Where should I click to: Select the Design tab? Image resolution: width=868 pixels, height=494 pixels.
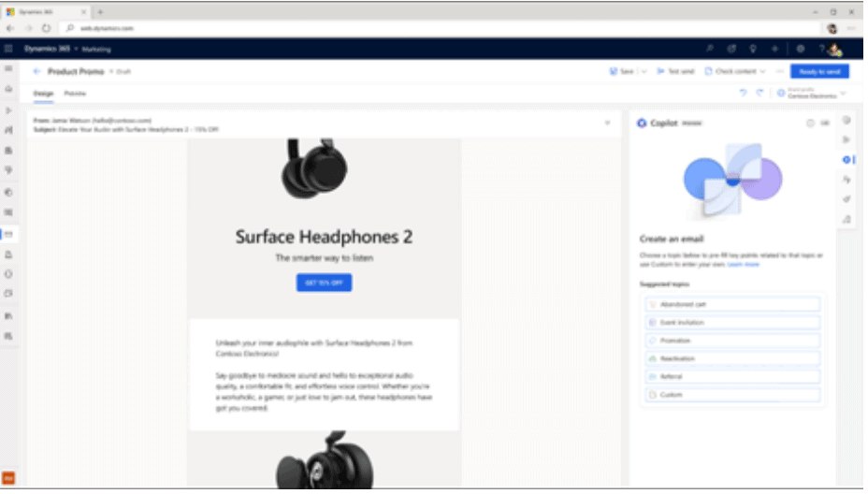tap(43, 94)
